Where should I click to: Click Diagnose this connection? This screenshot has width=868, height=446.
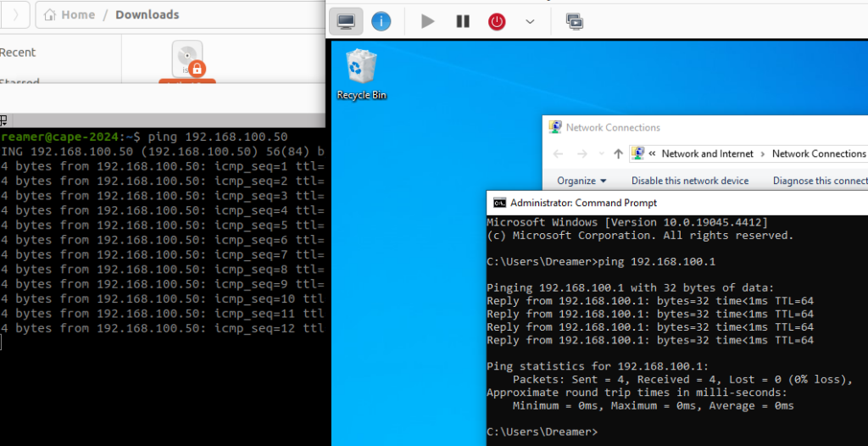point(821,181)
